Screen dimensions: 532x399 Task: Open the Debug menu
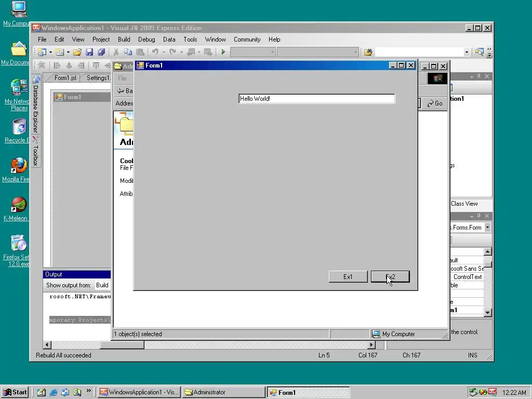click(x=147, y=39)
